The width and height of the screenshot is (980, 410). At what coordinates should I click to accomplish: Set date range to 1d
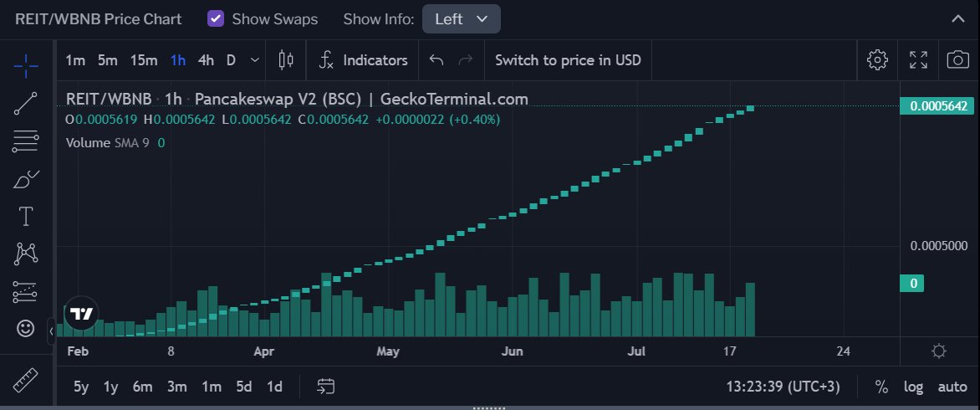[x=274, y=387]
